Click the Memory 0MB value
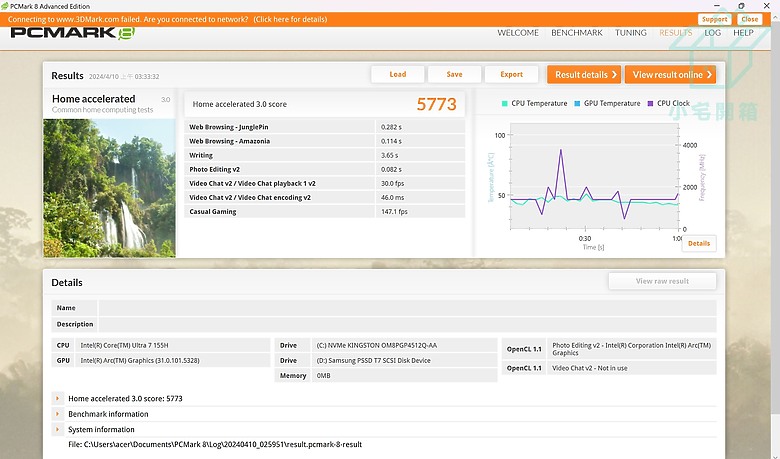Viewport: 780px width, 459px height. click(323, 375)
